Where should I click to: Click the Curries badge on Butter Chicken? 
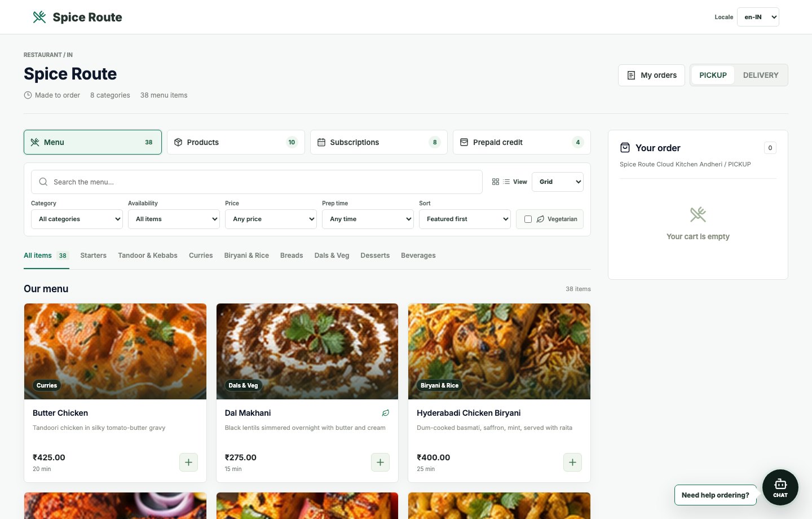tap(47, 385)
